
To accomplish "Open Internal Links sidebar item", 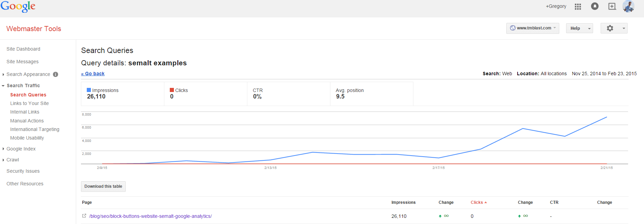I will click(25, 112).
